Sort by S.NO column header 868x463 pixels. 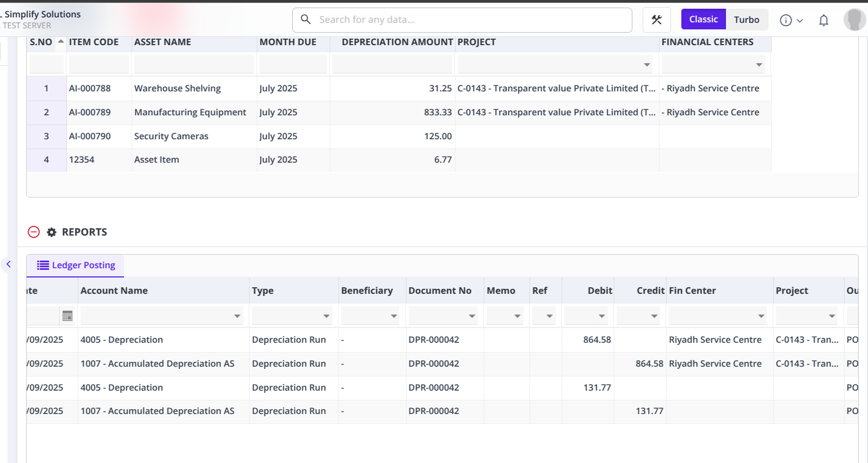pyautogui.click(x=41, y=42)
